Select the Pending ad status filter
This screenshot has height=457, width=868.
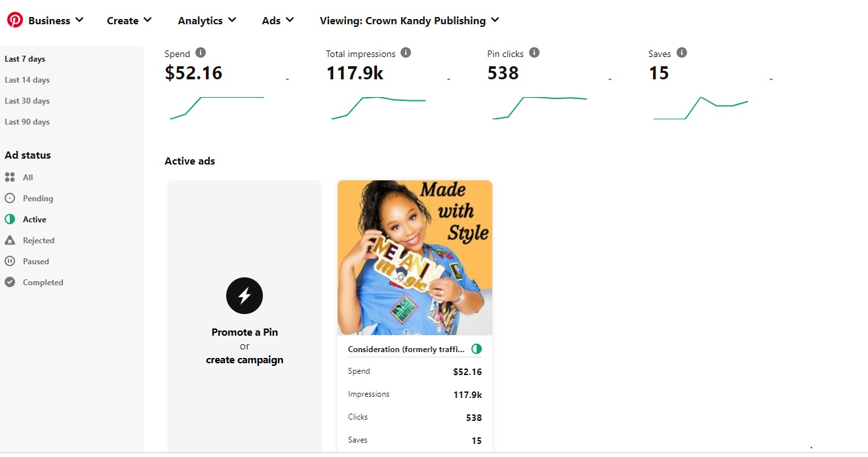click(x=37, y=199)
